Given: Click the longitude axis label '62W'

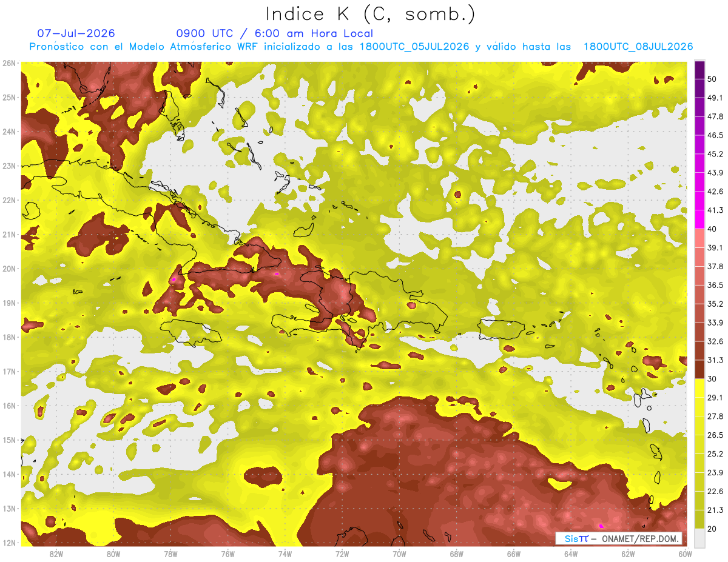Looking at the screenshot, I should tap(628, 554).
